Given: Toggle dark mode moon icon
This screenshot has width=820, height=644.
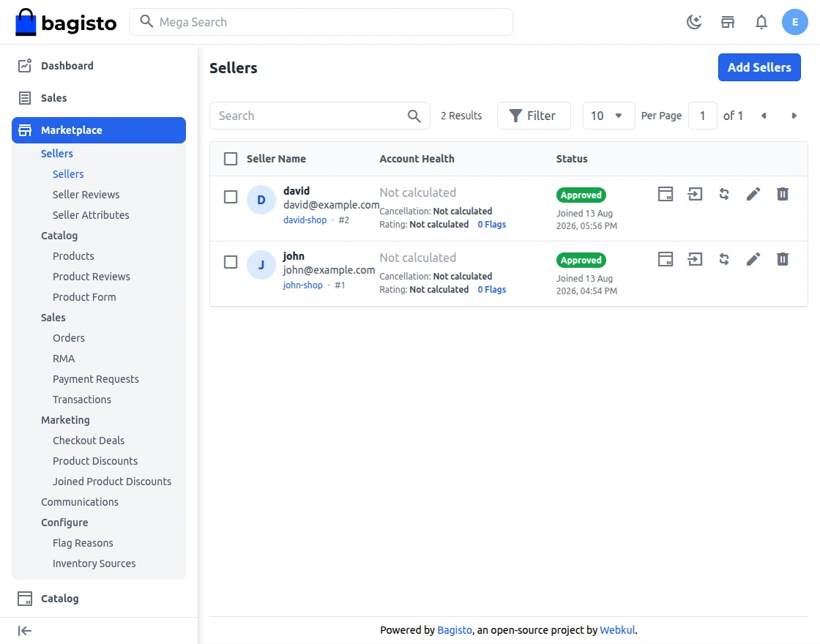Looking at the screenshot, I should (694, 22).
